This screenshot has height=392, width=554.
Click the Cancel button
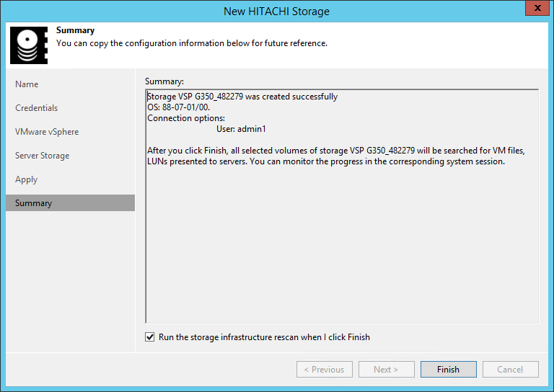click(511, 370)
